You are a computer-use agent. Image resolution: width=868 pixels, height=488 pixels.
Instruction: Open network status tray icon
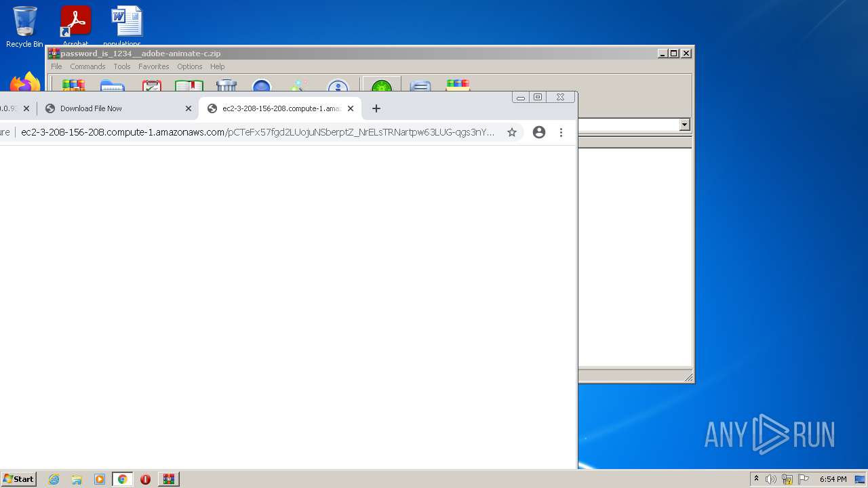[787, 479]
